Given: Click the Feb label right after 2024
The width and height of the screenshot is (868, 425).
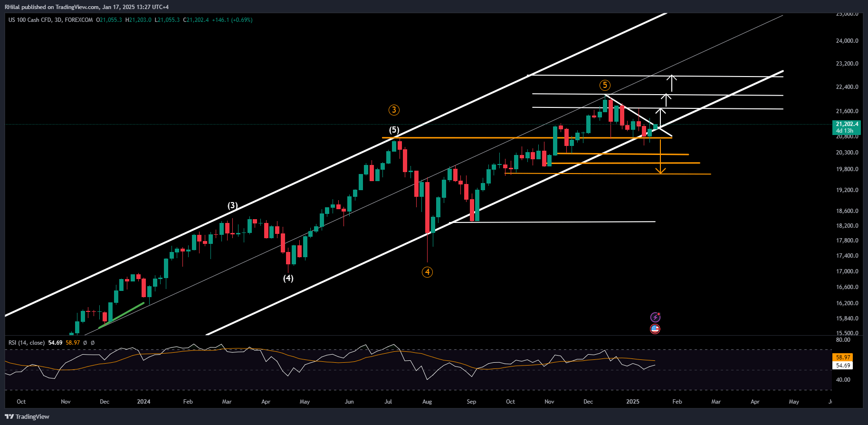Looking at the screenshot, I should click(x=188, y=402).
